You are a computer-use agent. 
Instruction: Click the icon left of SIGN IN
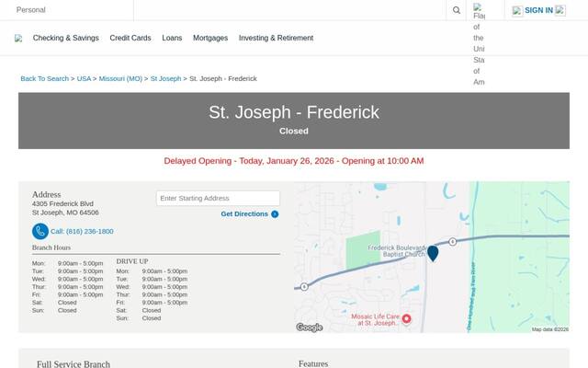(517, 10)
